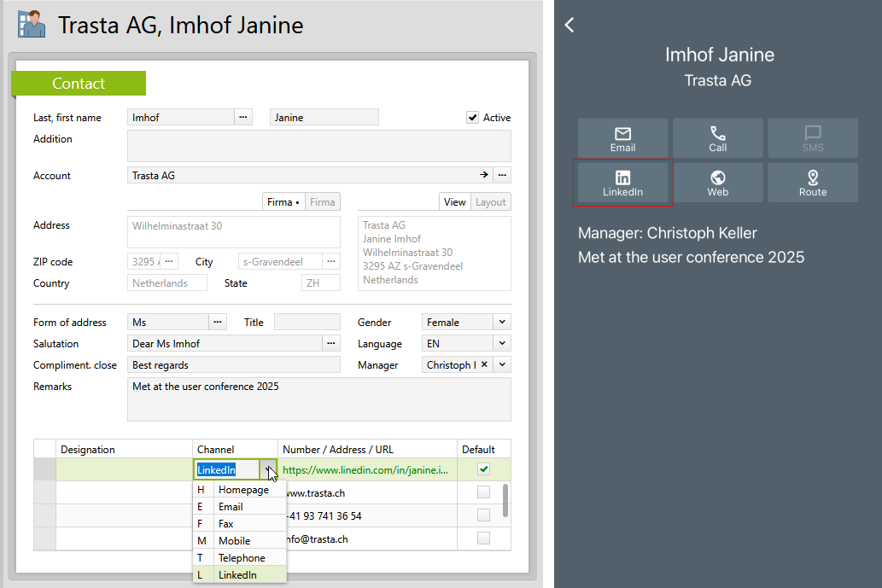
Task: Uncheck the Active checkbox
Action: pyautogui.click(x=472, y=118)
